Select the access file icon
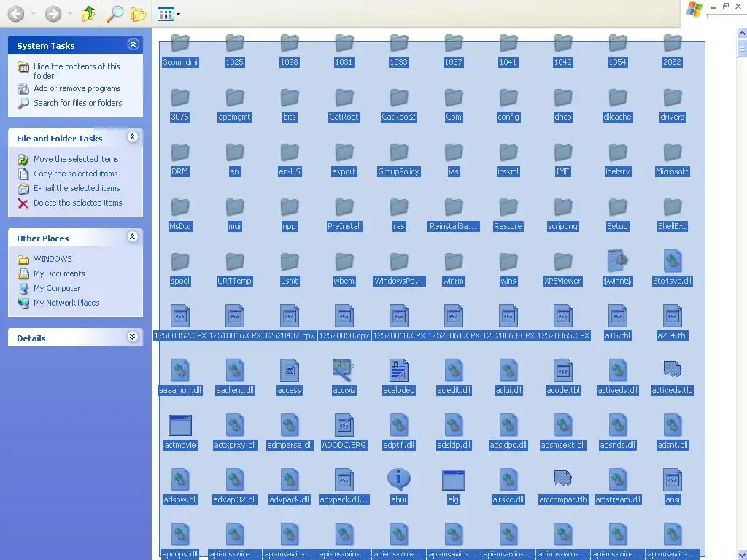Viewport: 747px width, 560px height. coord(289,370)
